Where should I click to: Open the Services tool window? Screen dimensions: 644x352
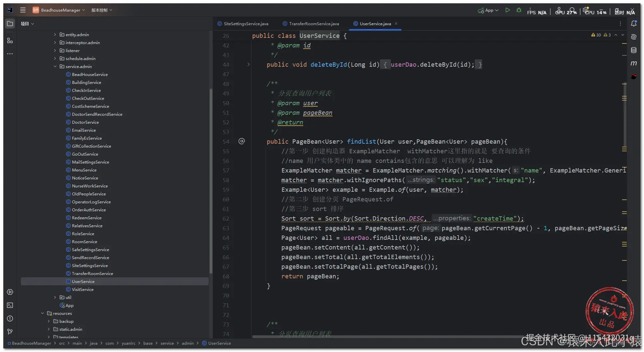pyautogui.click(x=10, y=292)
